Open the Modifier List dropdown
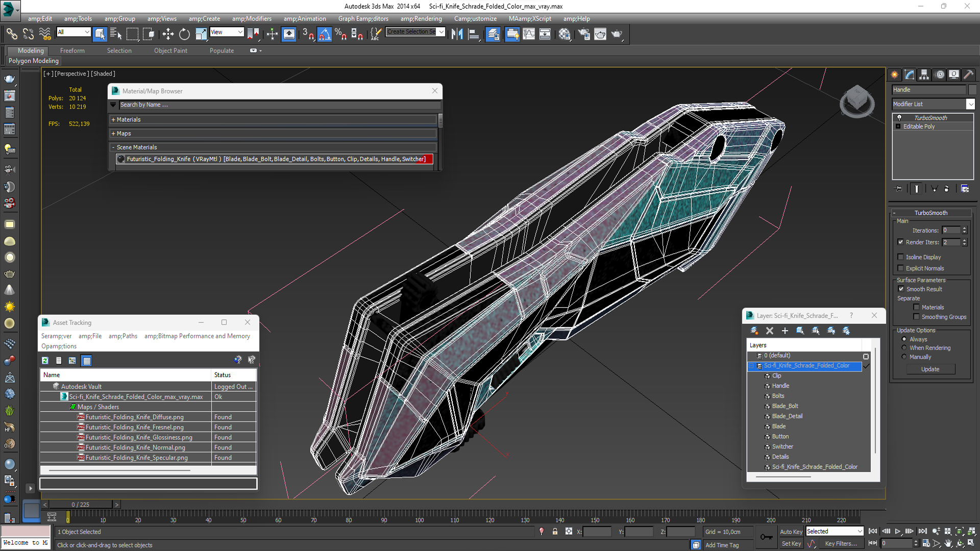This screenshot has height=551, width=980. 970,104
